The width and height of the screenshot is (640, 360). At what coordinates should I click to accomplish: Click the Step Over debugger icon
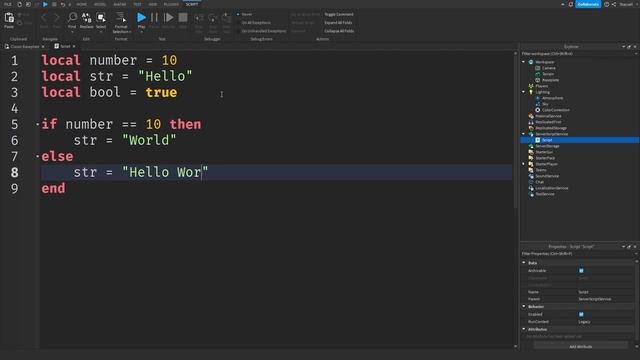[213, 18]
